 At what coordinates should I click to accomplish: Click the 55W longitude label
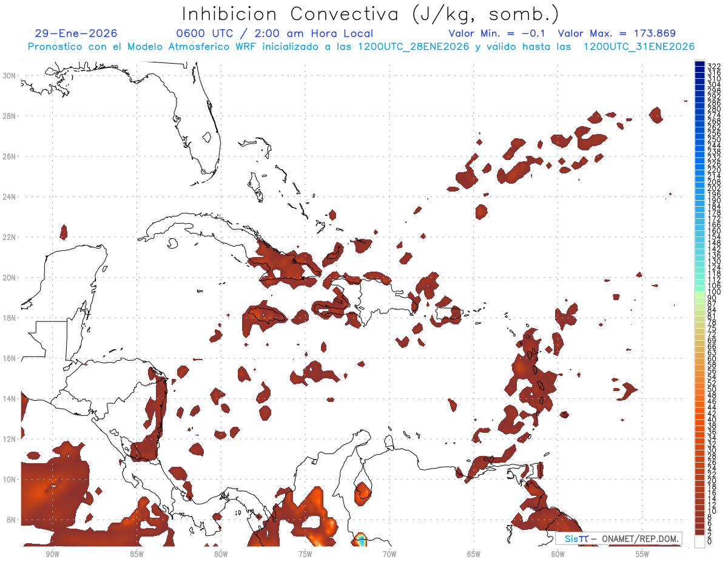(642, 554)
